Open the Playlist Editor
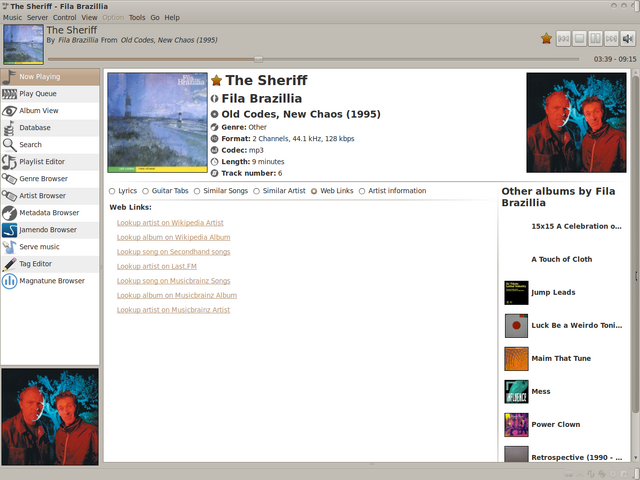The image size is (640, 480). [50, 162]
